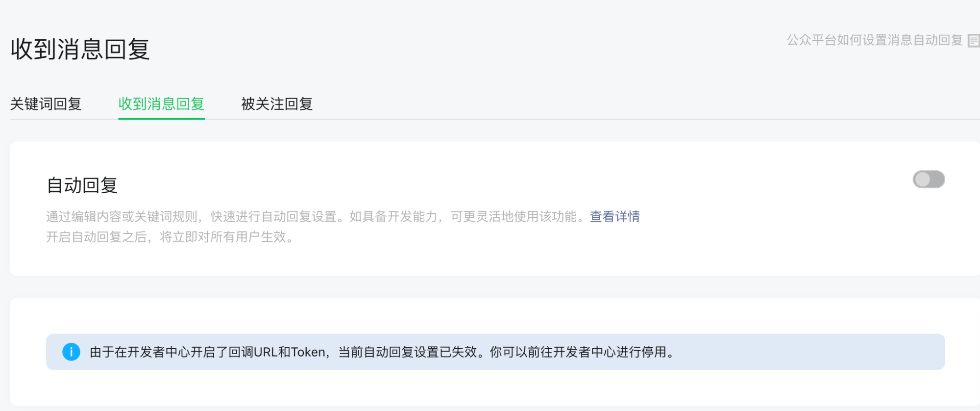Click the 通过编辑内容或关键词规则 description text
Image resolution: width=980 pixels, height=411 pixels.
click(122, 216)
